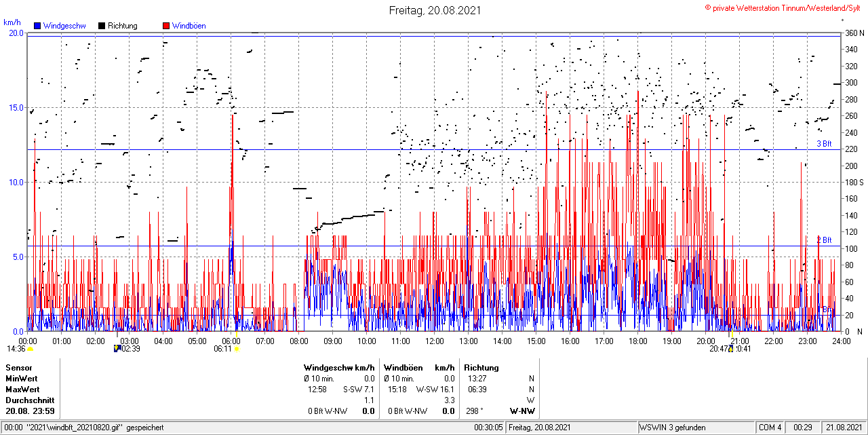Click the MaxWert row header

pyautogui.click(x=22, y=390)
